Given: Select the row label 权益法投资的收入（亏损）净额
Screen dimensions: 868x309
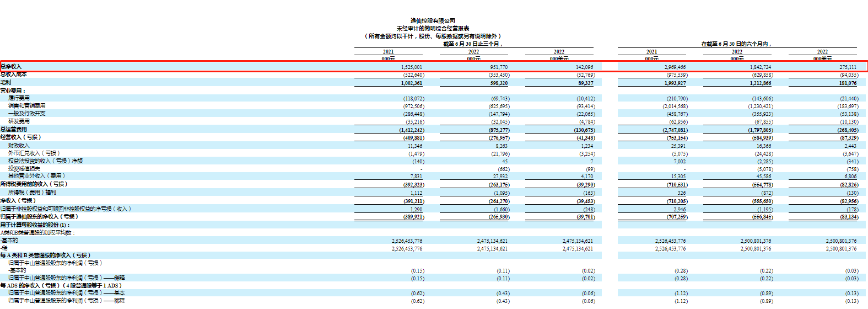Looking at the screenshot, I should (45, 161).
